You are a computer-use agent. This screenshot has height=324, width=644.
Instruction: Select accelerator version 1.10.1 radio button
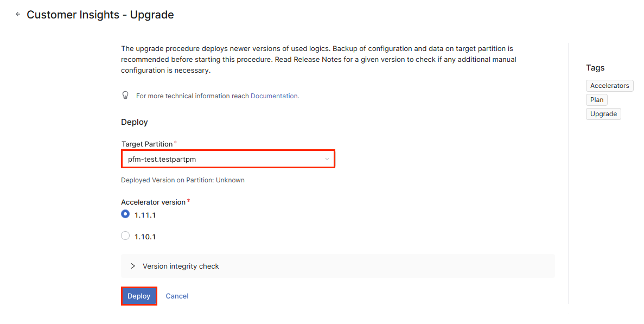click(125, 236)
